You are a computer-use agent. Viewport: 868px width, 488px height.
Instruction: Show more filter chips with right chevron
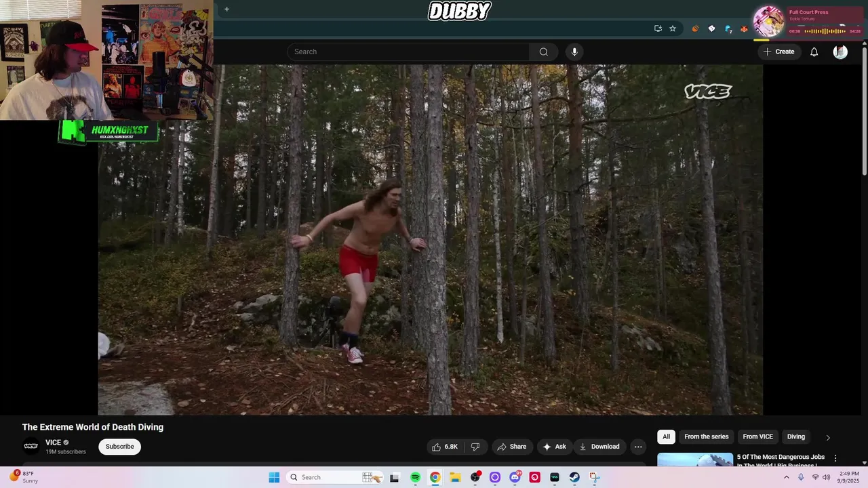click(x=827, y=437)
